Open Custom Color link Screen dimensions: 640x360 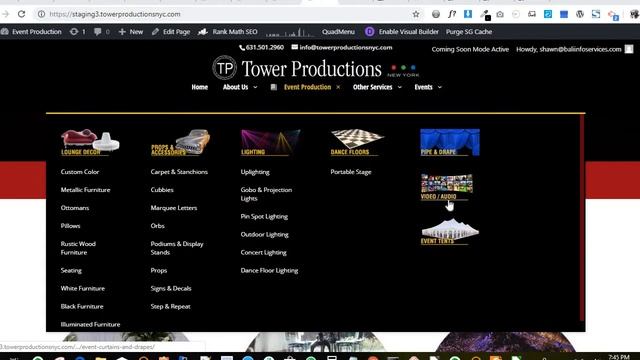[80, 172]
